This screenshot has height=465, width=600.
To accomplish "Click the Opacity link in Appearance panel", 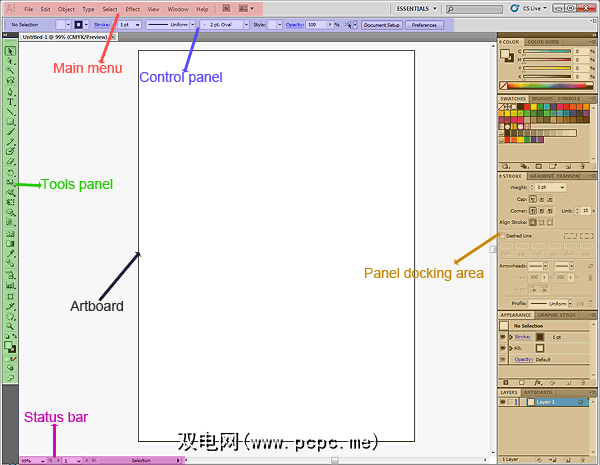I will click(x=523, y=359).
